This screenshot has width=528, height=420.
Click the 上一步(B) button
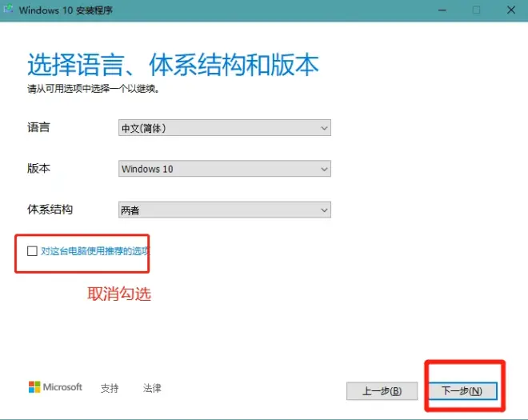pyautogui.click(x=382, y=391)
